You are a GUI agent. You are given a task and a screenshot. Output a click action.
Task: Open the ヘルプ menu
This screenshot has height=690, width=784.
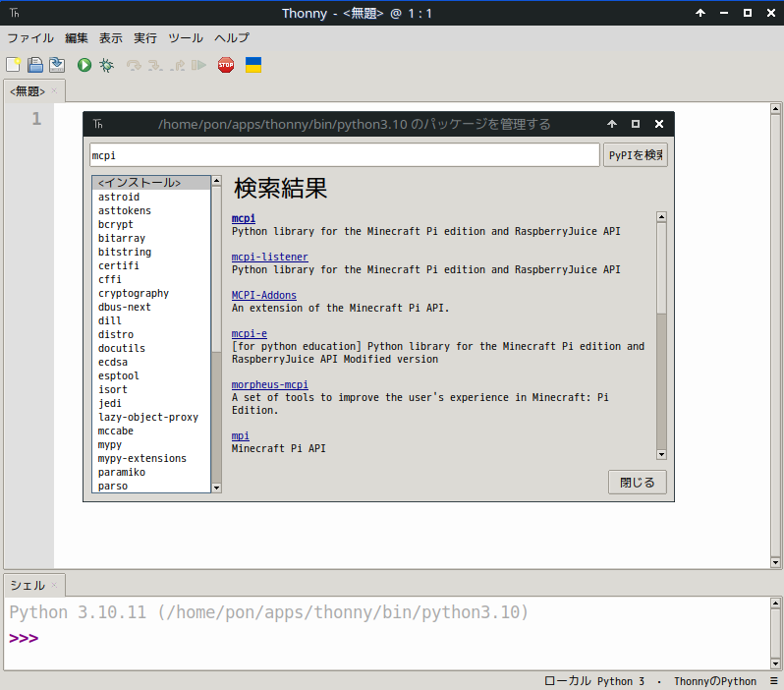(232, 38)
